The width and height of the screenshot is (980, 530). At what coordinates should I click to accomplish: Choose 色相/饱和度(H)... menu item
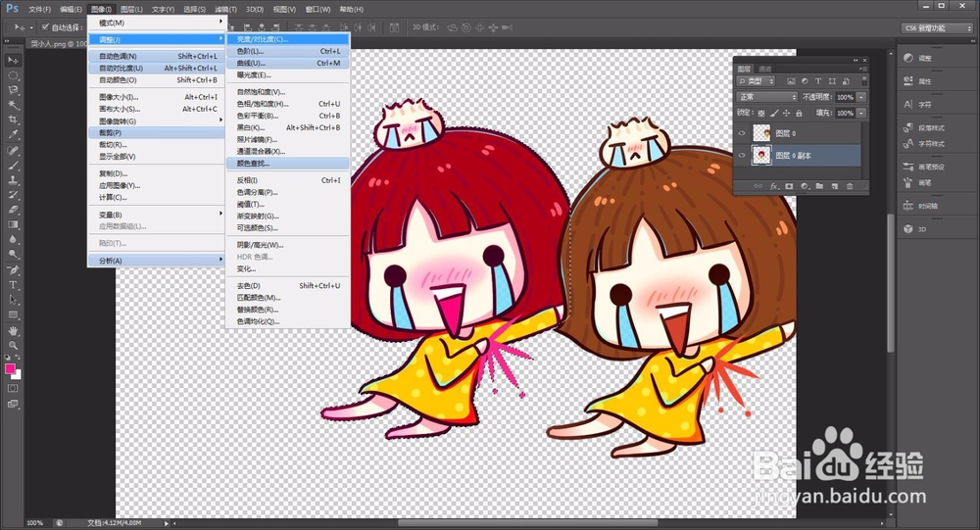pyautogui.click(x=288, y=104)
